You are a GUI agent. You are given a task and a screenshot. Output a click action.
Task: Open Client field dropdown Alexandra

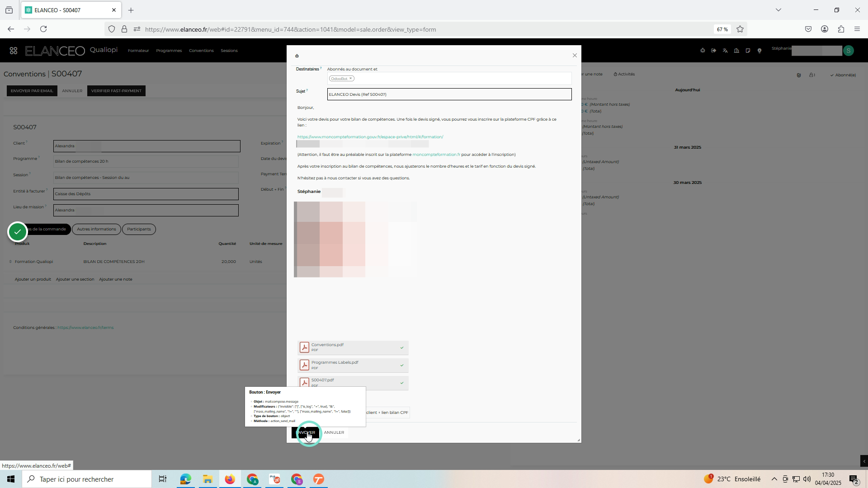point(146,146)
